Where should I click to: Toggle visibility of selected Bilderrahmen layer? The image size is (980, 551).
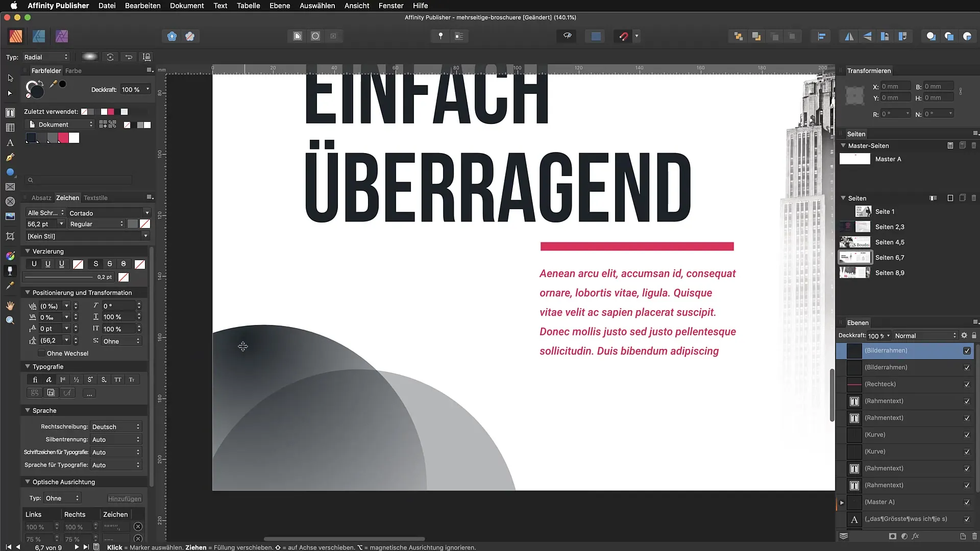click(x=967, y=351)
